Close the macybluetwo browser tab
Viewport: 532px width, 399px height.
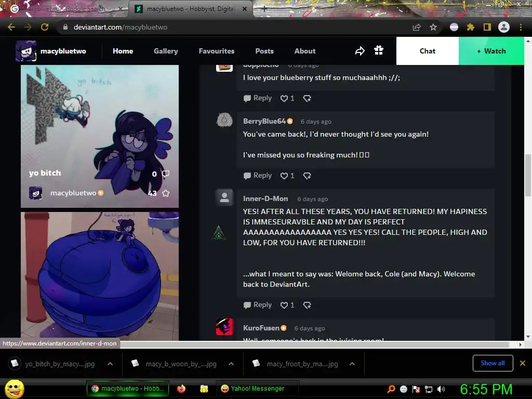pos(245,9)
